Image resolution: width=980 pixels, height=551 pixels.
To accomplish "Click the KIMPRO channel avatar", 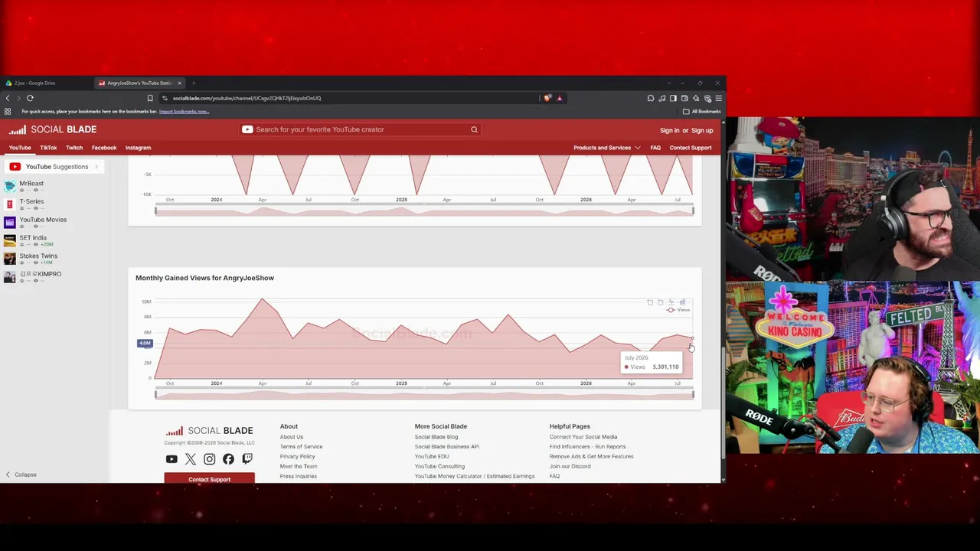I will [9, 276].
